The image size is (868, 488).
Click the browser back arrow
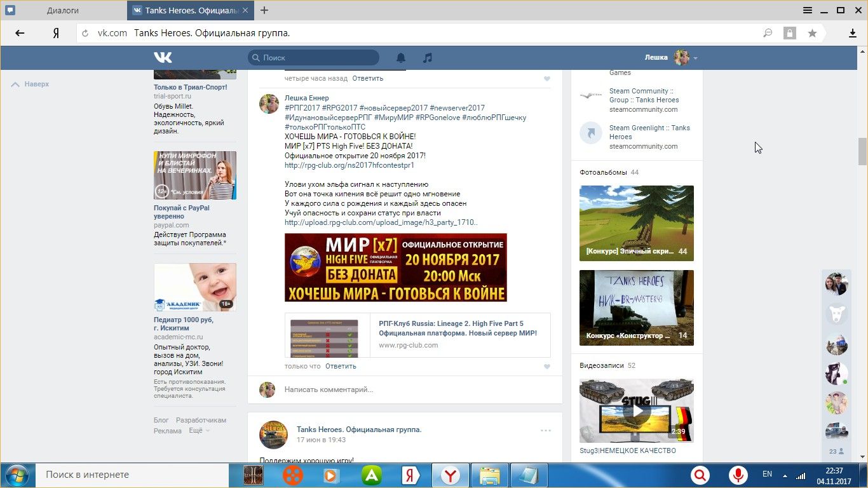20,33
